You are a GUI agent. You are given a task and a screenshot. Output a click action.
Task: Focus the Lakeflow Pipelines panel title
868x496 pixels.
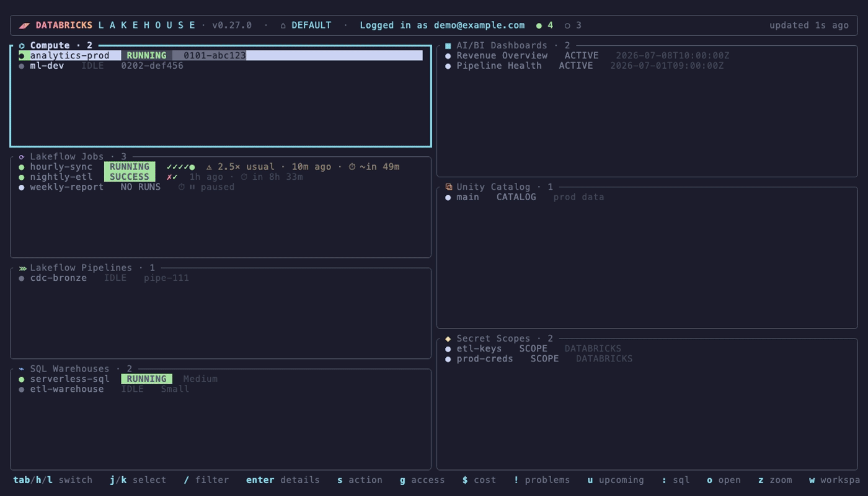coord(92,268)
